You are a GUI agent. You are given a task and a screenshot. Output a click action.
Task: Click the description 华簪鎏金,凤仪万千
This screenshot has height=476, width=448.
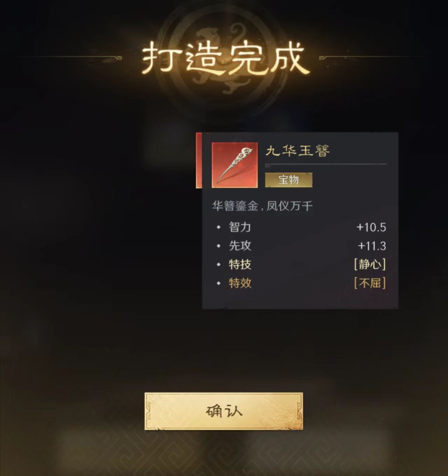[x=262, y=206]
